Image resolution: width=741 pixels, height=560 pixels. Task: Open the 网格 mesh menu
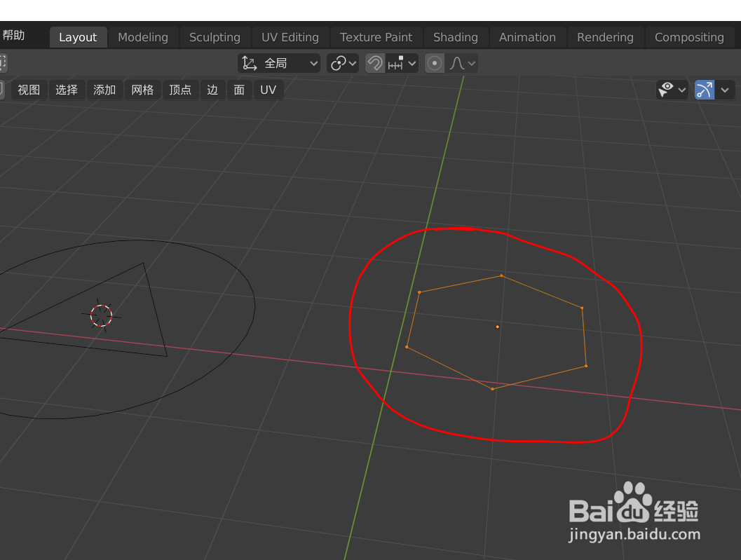tap(142, 90)
